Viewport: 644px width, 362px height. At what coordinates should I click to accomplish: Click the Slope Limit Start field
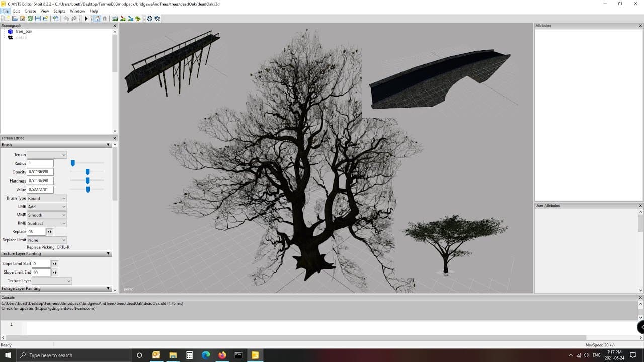[42, 264]
